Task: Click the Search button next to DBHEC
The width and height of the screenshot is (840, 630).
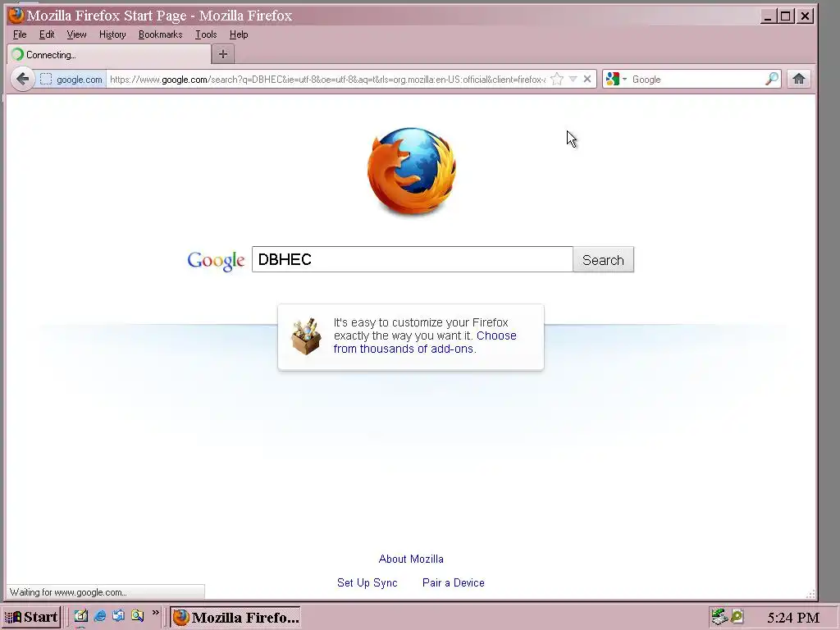Action: tap(603, 260)
